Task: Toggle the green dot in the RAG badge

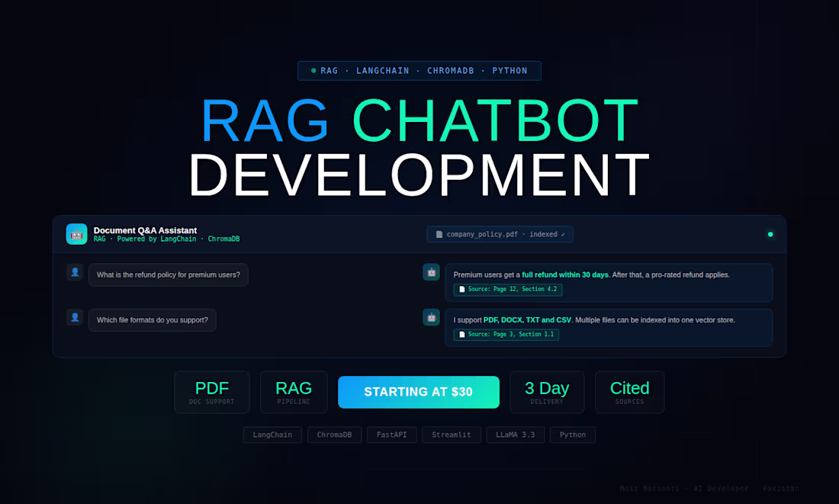Action: (x=315, y=70)
